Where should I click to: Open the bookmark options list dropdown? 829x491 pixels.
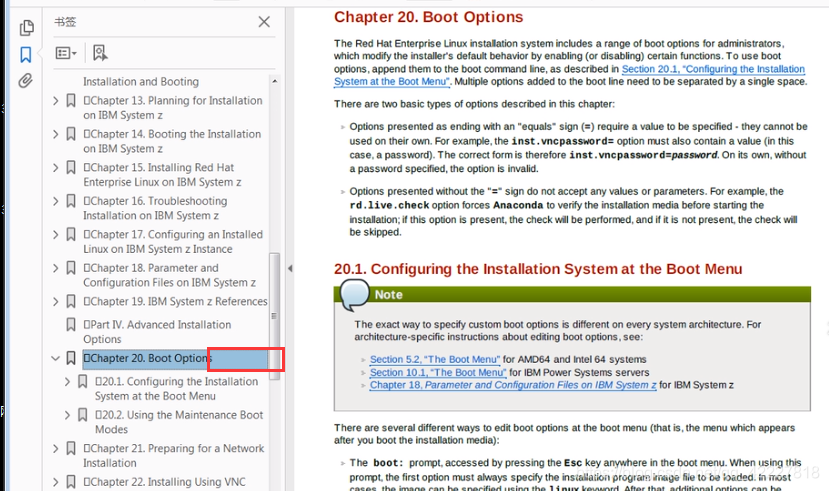(x=66, y=53)
